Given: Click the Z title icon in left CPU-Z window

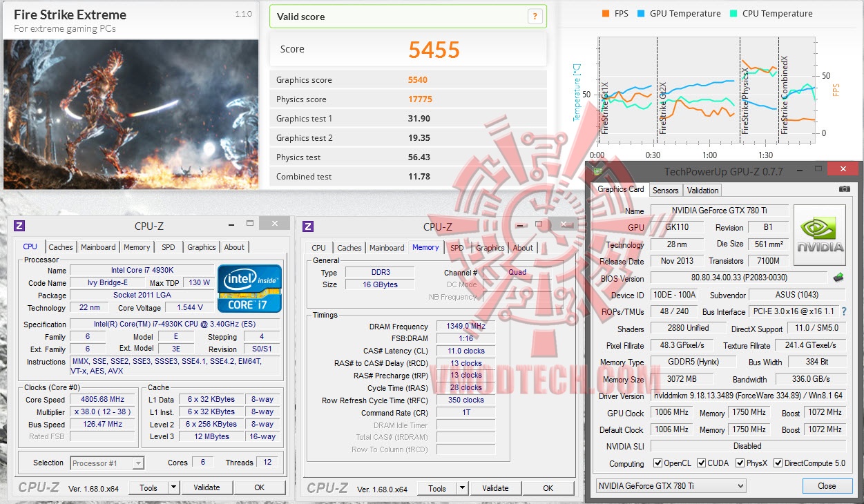Looking at the screenshot, I should (19, 226).
